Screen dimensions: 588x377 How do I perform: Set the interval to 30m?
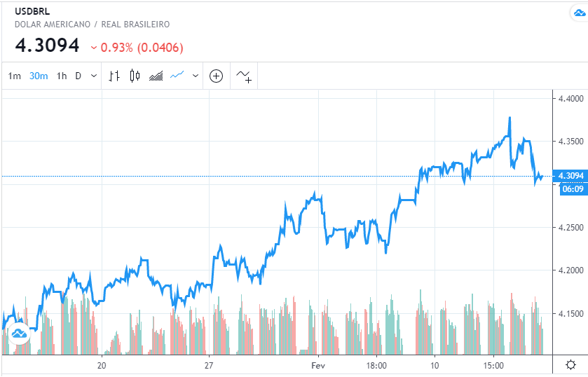pos(39,76)
